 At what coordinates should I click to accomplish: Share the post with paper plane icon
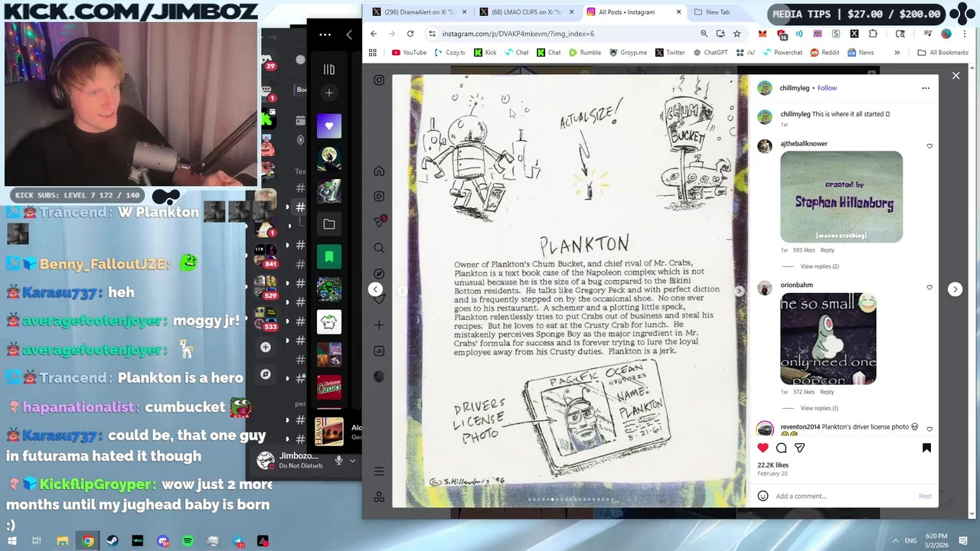pos(799,448)
